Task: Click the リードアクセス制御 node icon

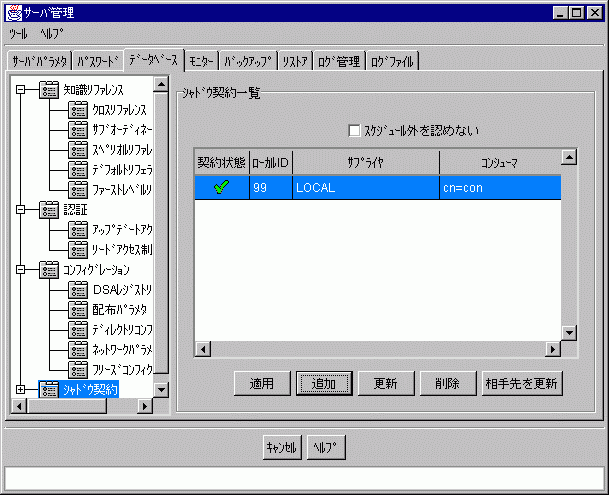Action: [x=78, y=250]
